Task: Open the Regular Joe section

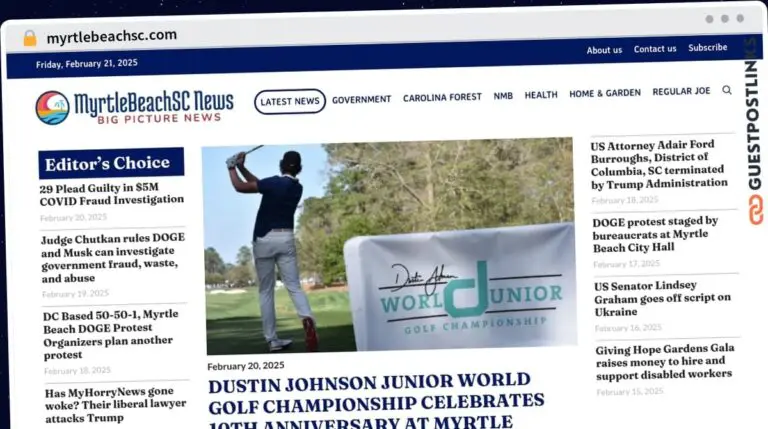Action: (681, 92)
